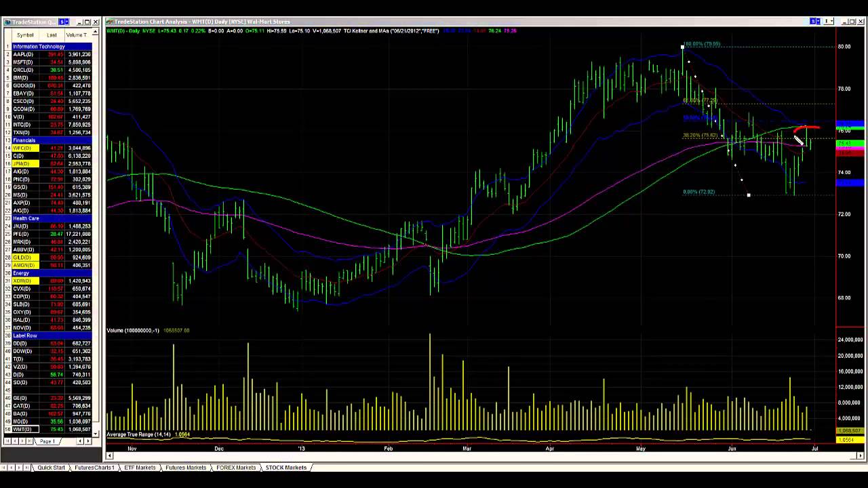Click the Chart Analysis window title icon

pyautogui.click(x=109, y=22)
